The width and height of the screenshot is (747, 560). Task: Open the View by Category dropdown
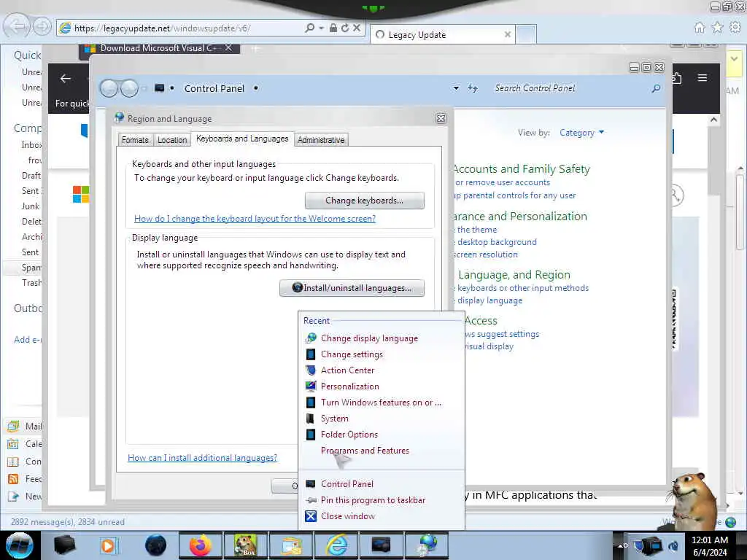581,133
